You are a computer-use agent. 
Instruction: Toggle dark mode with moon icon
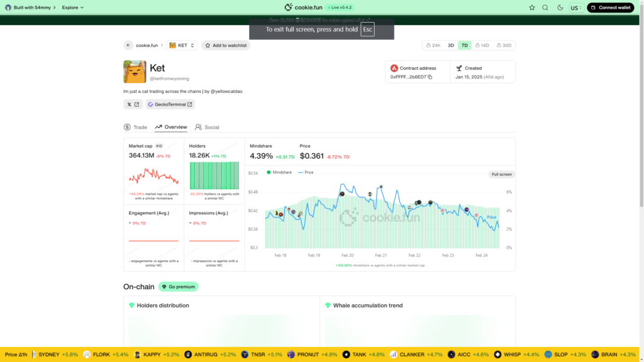pos(560,8)
